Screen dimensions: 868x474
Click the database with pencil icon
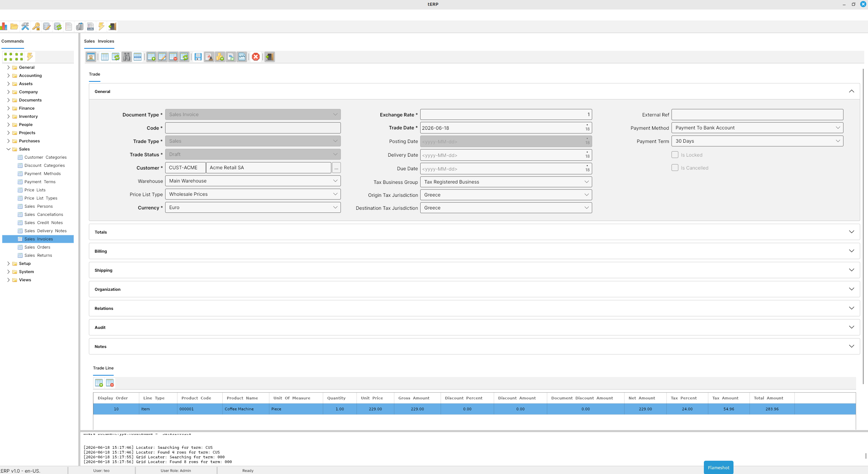47,27
